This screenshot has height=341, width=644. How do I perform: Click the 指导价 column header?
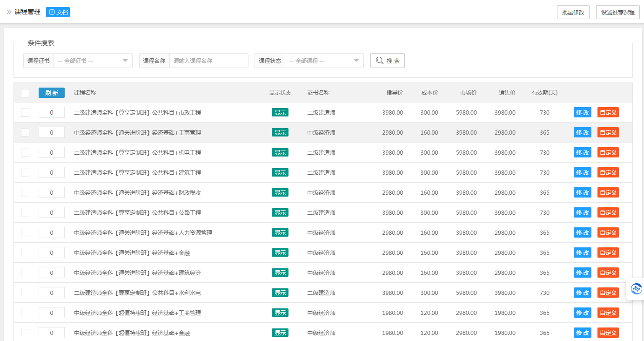coord(395,93)
